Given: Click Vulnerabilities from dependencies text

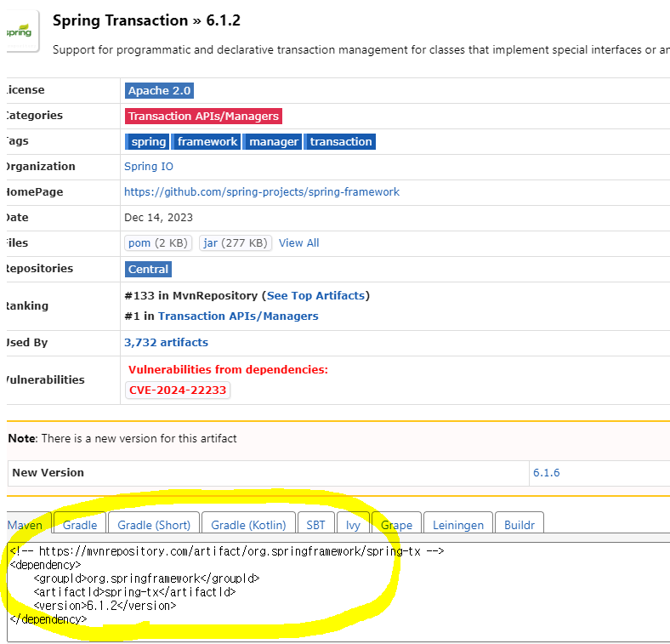Looking at the screenshot, I should (x=228, y=369).
